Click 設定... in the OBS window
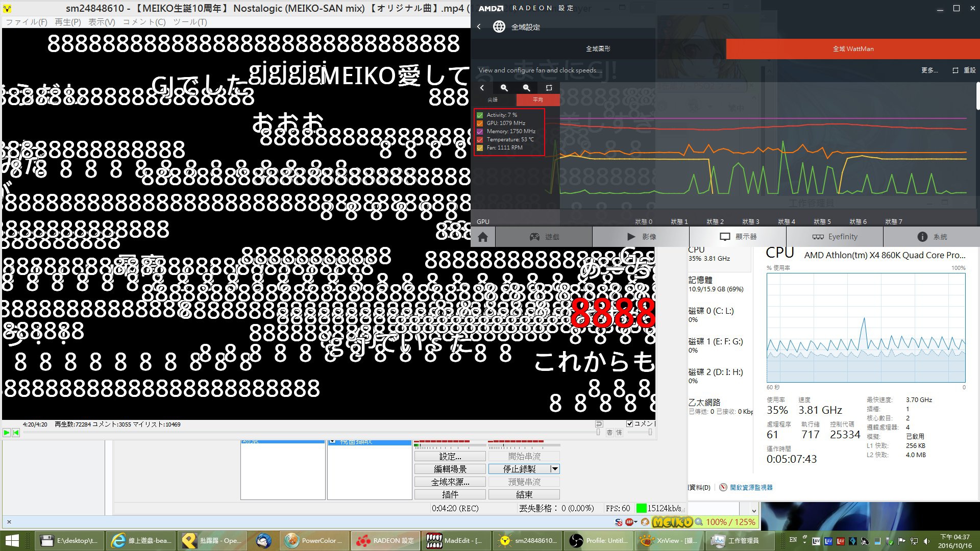This screenshot has width=980, height=551. point(450,456)
